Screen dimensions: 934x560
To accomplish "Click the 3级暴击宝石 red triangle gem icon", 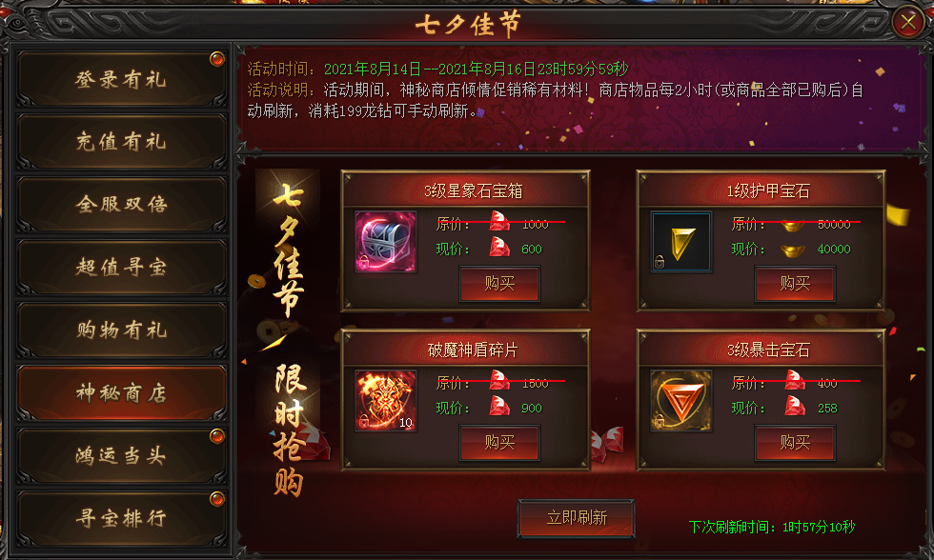I will point(680,401).
